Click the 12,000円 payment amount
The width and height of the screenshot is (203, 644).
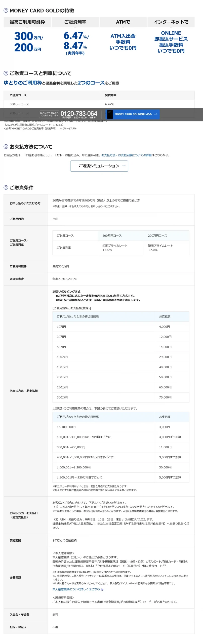(165, 337)
